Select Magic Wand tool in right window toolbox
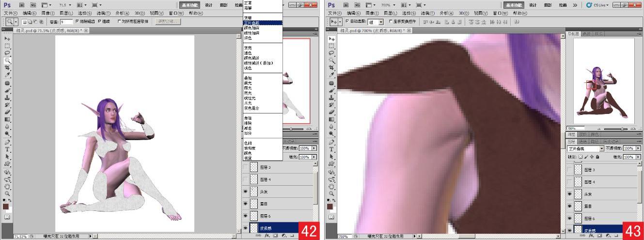 [331, 61]
